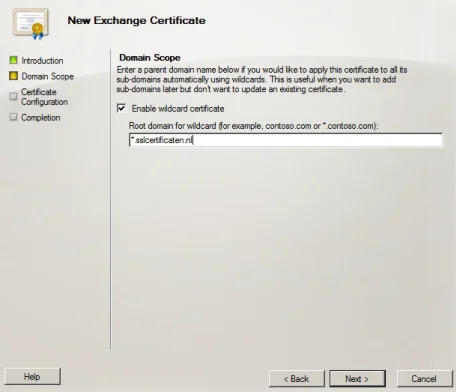456x392 pixels.
Task: Click the Certificate Configuration step indicator
Action: (13, 97)
